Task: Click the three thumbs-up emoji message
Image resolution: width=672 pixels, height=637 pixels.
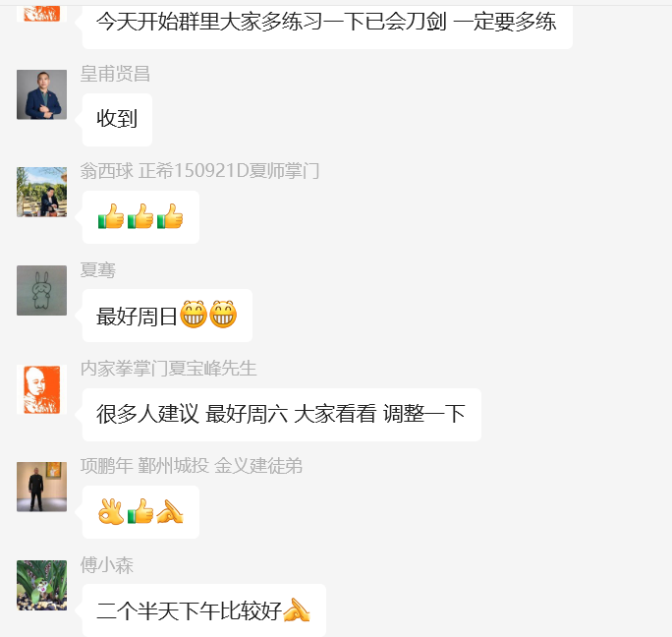Action: point(140,217)
